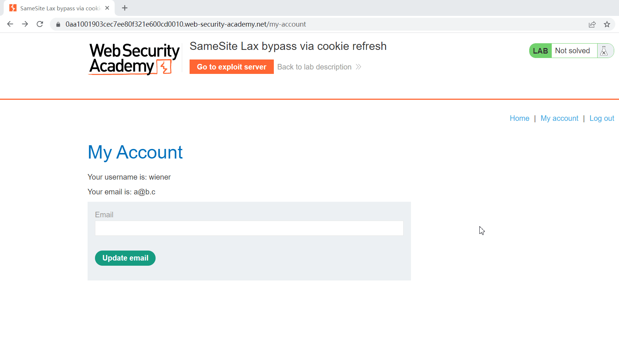Go to the Home link
Image resolution: width=619 pixels, height=364 pixels.
tap(519, 118)
